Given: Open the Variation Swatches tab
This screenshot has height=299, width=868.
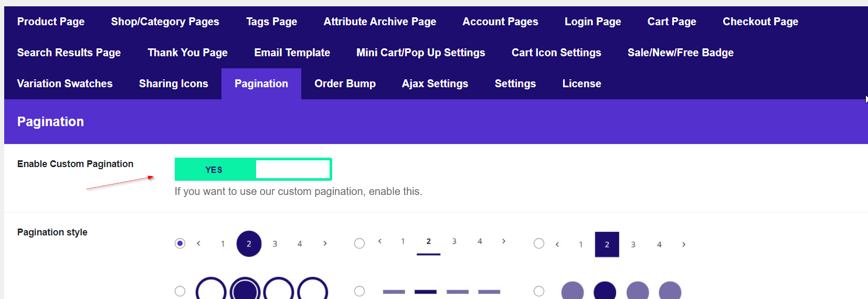Looking at the screenshot, I should point(65,84).
